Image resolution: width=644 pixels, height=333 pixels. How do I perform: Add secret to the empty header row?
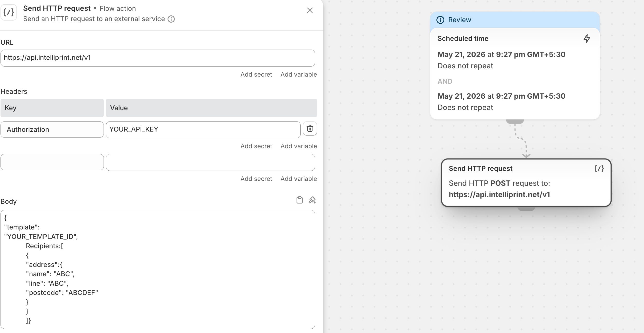point(256,179)
